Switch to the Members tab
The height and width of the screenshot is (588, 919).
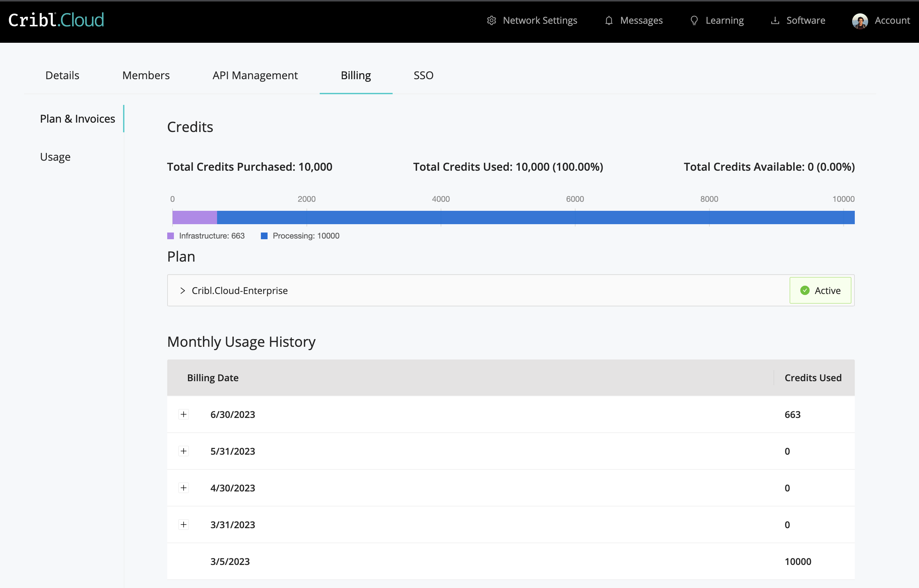tap(145, 75)
